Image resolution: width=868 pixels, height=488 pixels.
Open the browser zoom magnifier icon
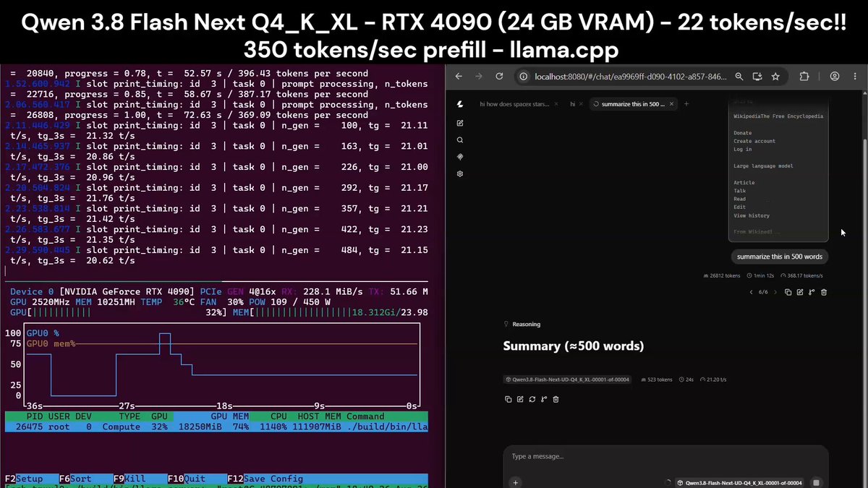[739, 76]
